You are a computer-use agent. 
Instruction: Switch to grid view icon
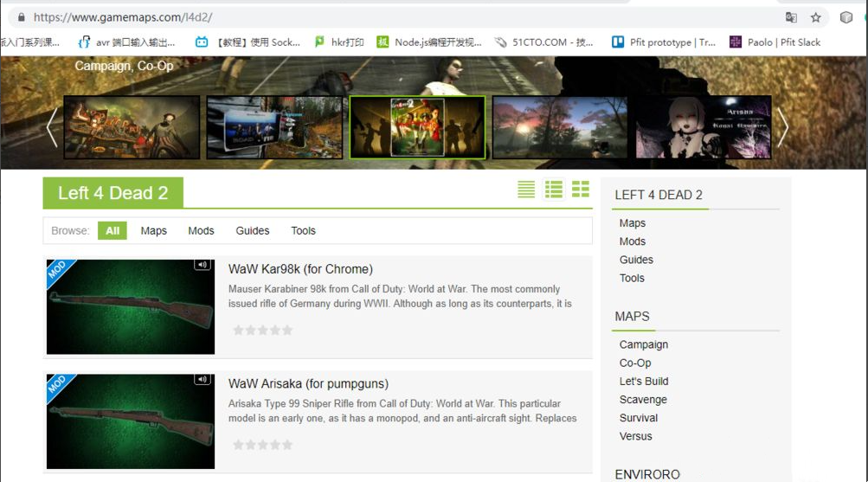[580, 190]
